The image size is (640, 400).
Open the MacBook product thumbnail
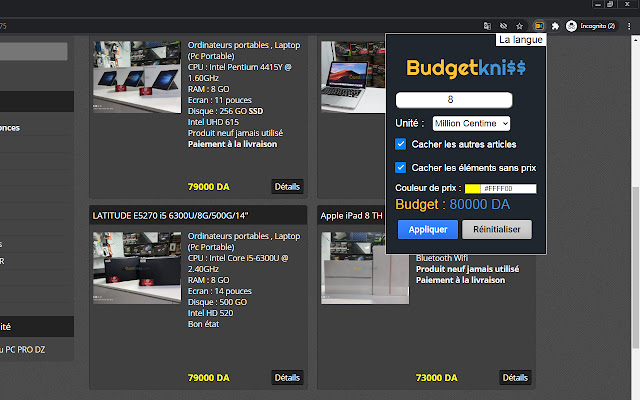(x=353, y=77)
